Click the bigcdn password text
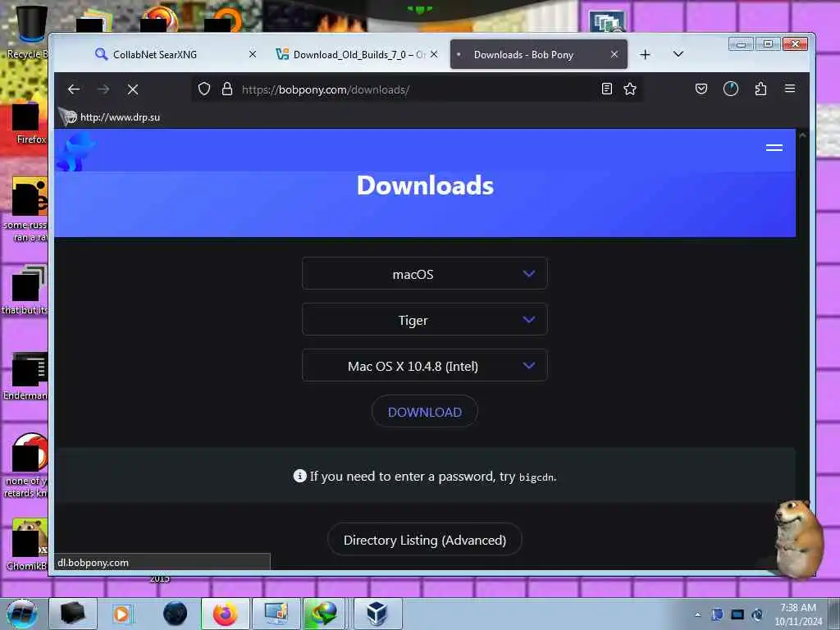The height and width of the screenshot is (630, 840). click(536, 477)
